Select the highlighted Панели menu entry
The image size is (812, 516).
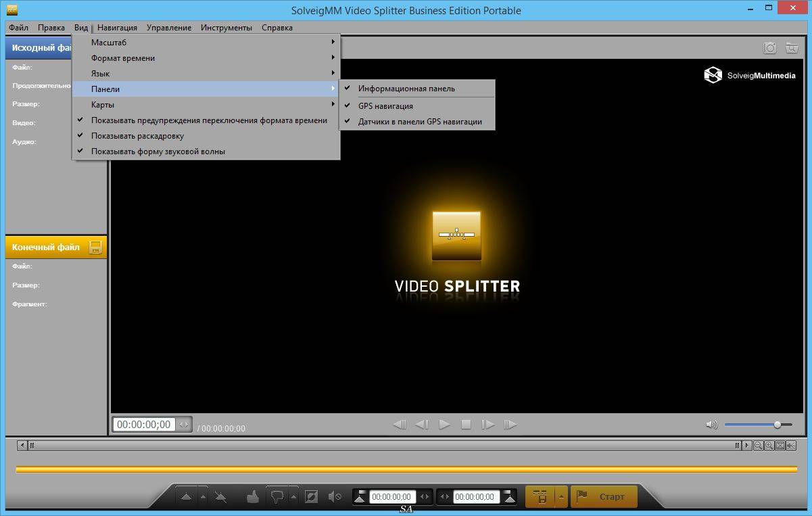click(206, 89)
